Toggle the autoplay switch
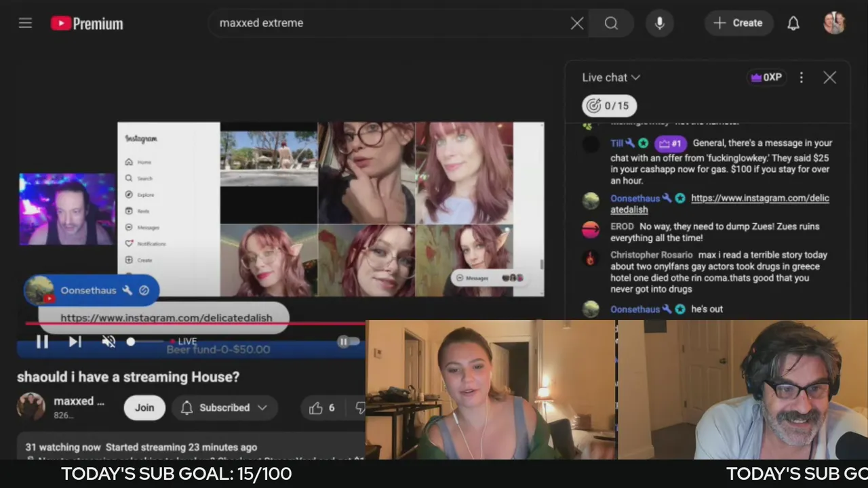 pyautogui.click(x=348, y=342)
